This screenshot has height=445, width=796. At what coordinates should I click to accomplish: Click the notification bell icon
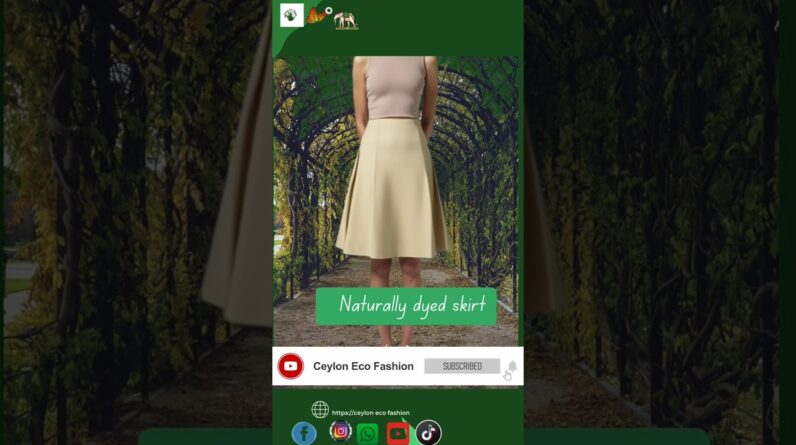coord(512,366)
